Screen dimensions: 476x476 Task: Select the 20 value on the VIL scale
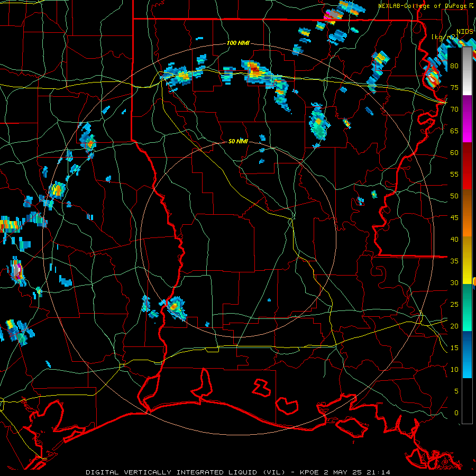(x=454, y=326)
